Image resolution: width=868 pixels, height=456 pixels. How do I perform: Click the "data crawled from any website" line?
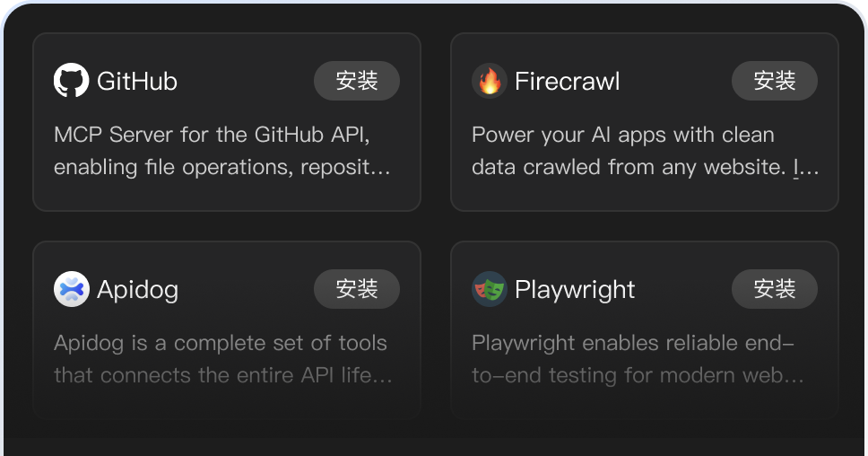point(645,167)
